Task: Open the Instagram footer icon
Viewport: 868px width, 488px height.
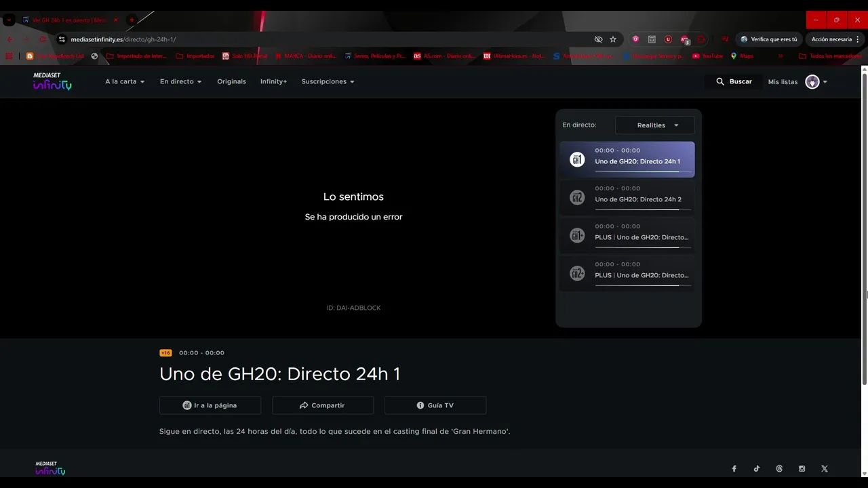Action: [x=802, y=469]
